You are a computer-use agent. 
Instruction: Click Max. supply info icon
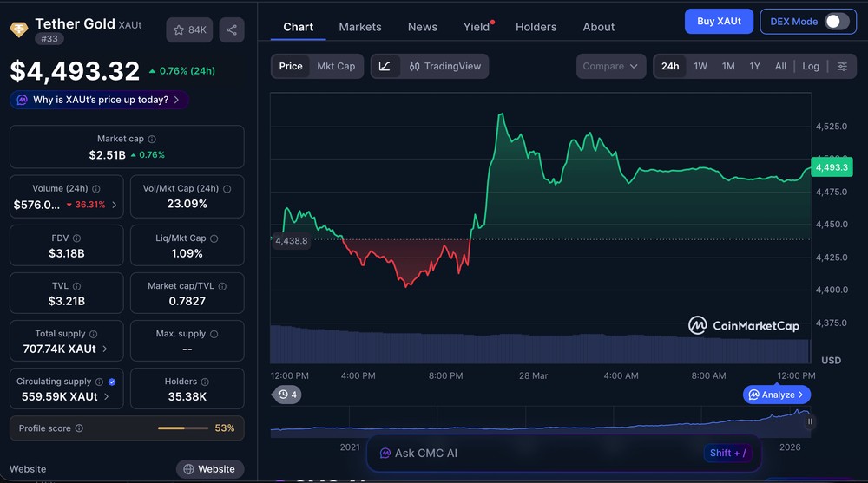214,334
